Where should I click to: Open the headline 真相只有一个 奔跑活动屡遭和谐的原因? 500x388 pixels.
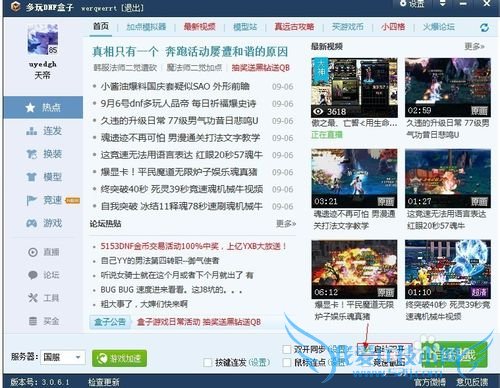[x=190, y=52]
